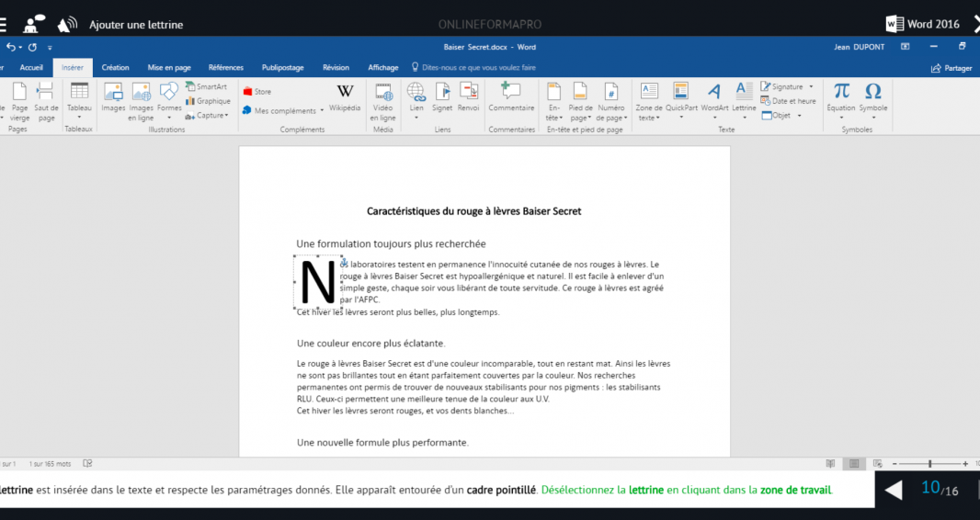
Task: Click the Lettrine drop cap button
Action: (744, 100)
